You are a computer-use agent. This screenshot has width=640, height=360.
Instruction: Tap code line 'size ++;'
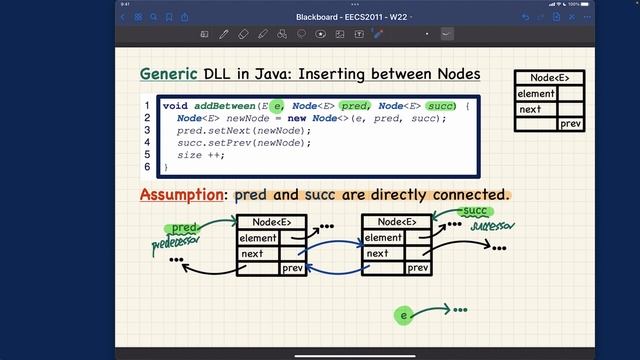click(200, 156)
